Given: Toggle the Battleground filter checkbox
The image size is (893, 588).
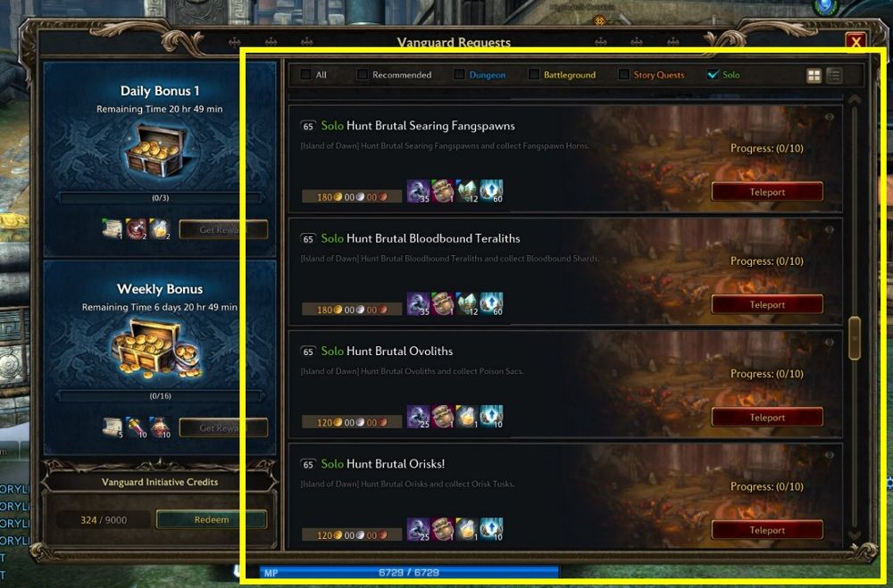Looking at the screenshot, I should [534, 75].
